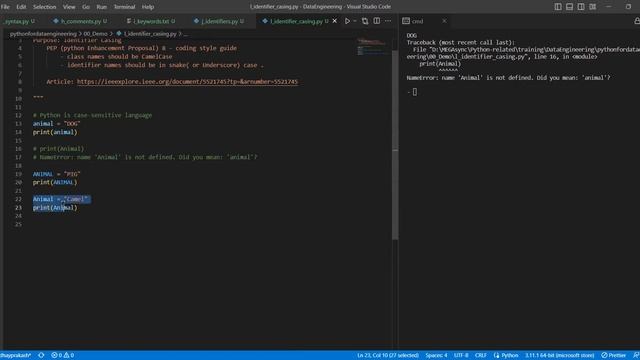Click the Synchronize Changes status icon

click(x=41, y=356)
